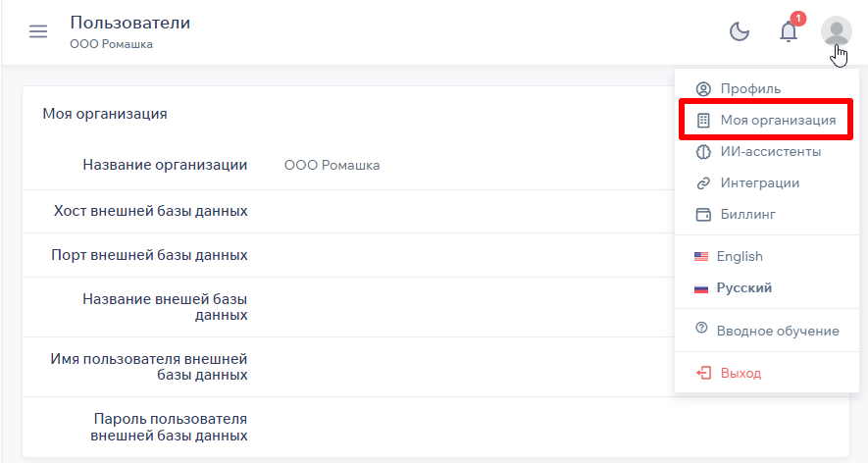This screenshot has height=463, width=868.
Task: Select Моя организация menu item
Action: coord(778,121)
